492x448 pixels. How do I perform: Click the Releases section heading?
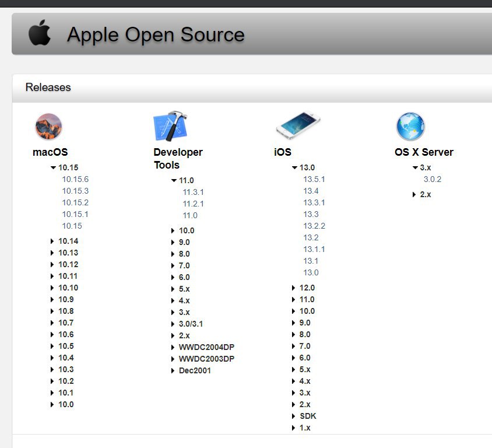[x=48, y=87]
